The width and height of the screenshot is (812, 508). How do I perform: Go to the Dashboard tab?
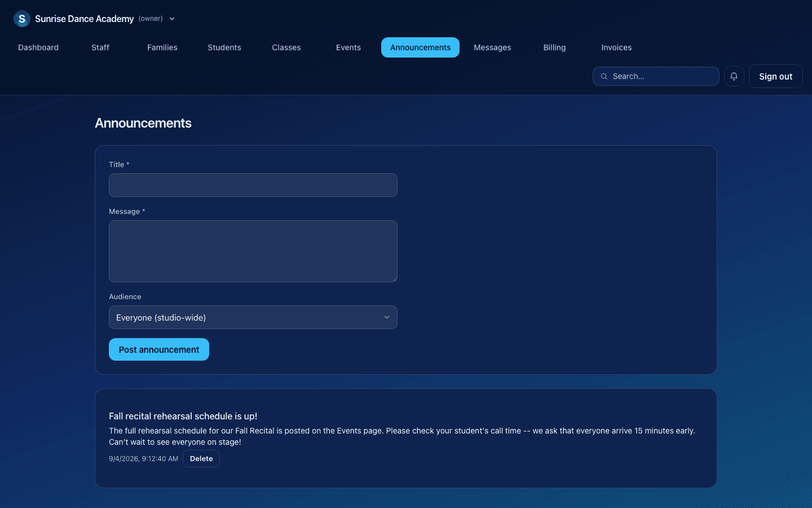tap(38, 47)
